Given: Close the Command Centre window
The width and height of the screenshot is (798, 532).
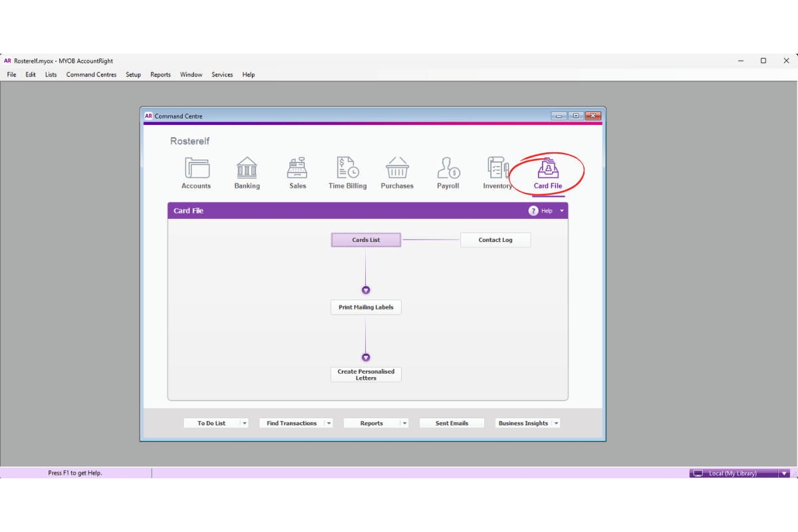Looking at the screenshot, I should 593,116.
